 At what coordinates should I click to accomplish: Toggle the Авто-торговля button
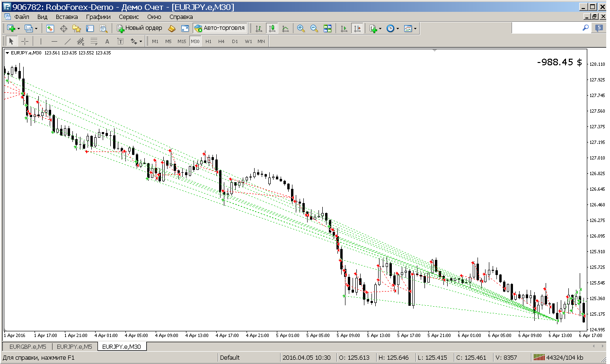coord(220,28)
